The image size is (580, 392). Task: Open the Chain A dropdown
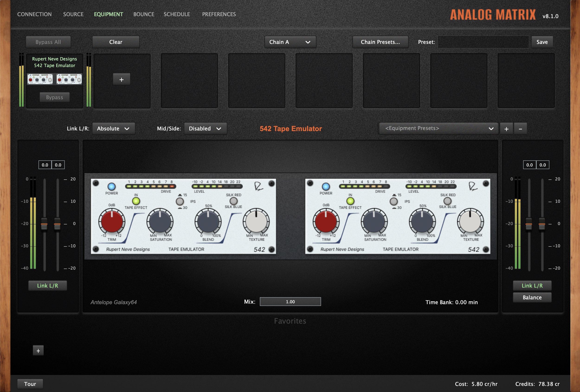tap(290, 42)
